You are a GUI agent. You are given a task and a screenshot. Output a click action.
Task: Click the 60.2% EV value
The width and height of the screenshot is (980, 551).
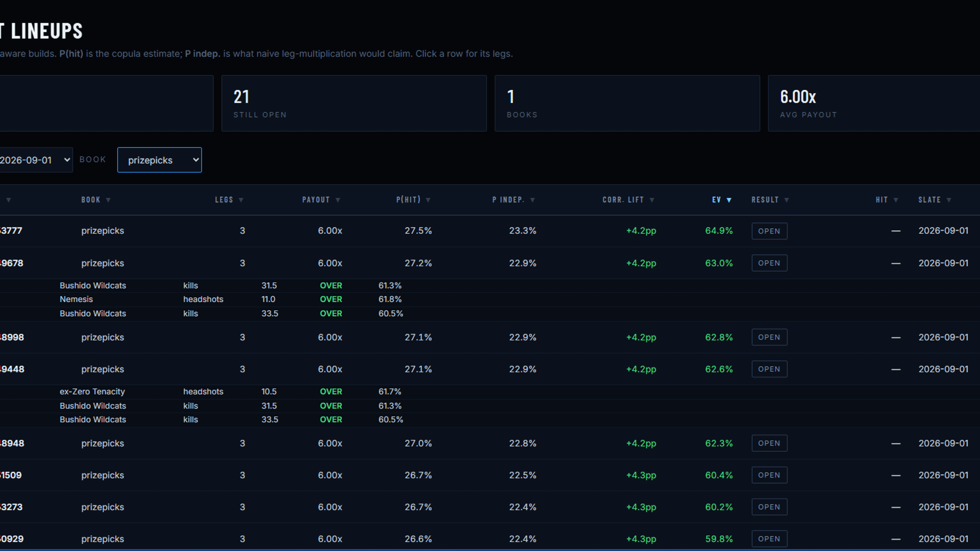point(719,507)
